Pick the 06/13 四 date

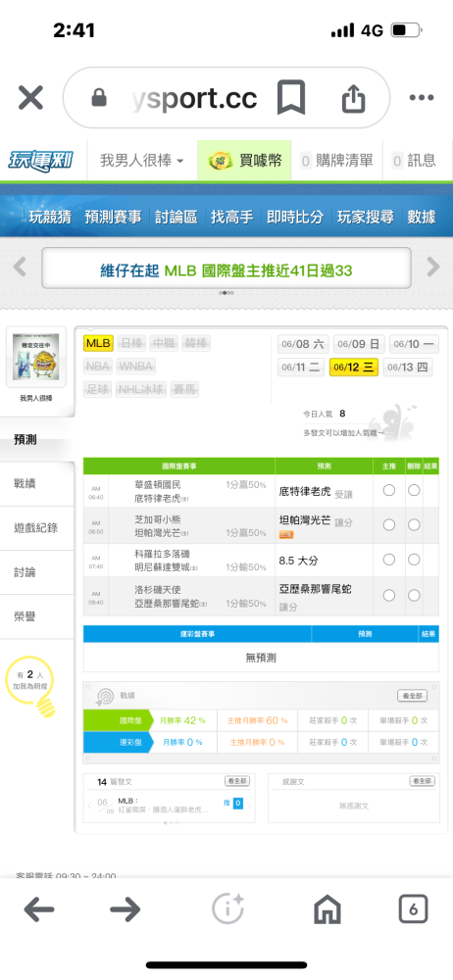[x=407, y=367]
